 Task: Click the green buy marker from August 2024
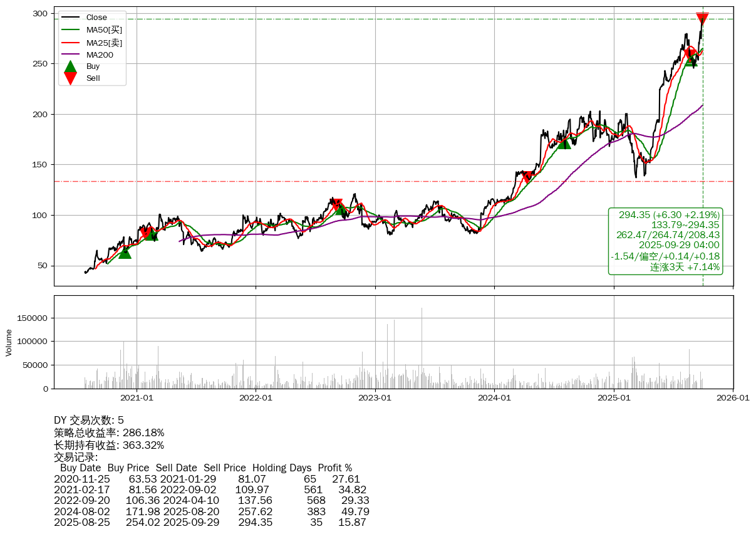(x=564, y=143)
